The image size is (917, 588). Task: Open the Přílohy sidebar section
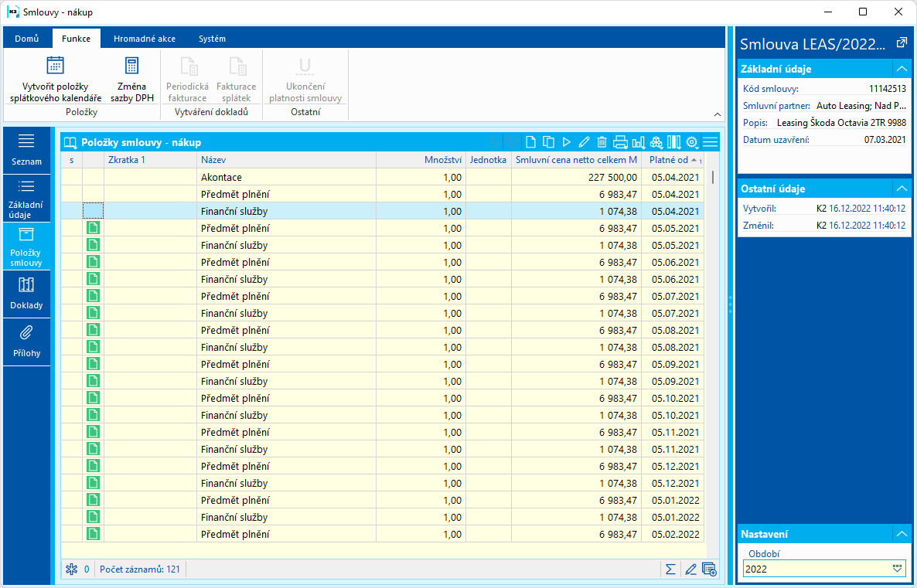pyautogui.click(x=26, y=342)
